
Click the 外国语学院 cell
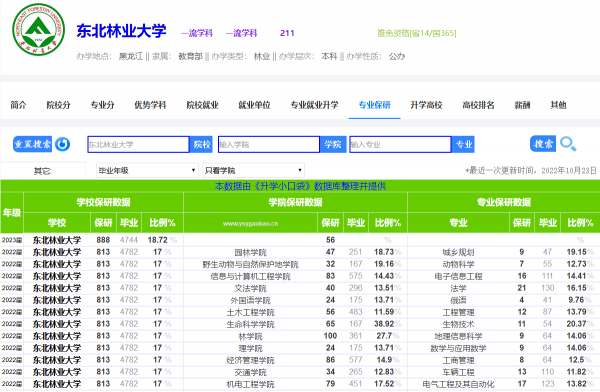[250, 300]
